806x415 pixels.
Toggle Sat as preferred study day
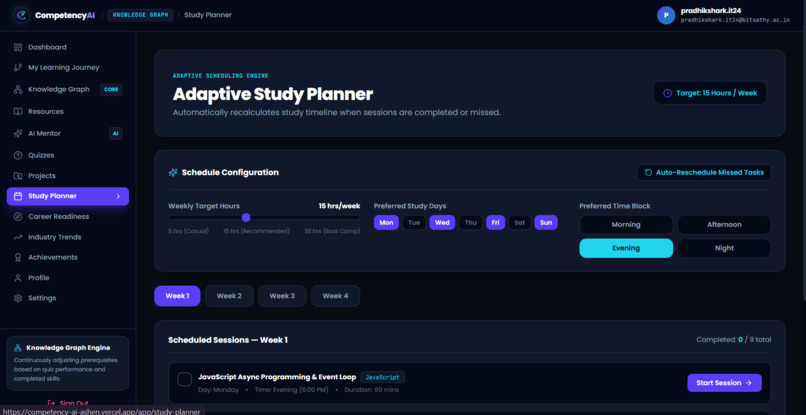pos(520,223)
